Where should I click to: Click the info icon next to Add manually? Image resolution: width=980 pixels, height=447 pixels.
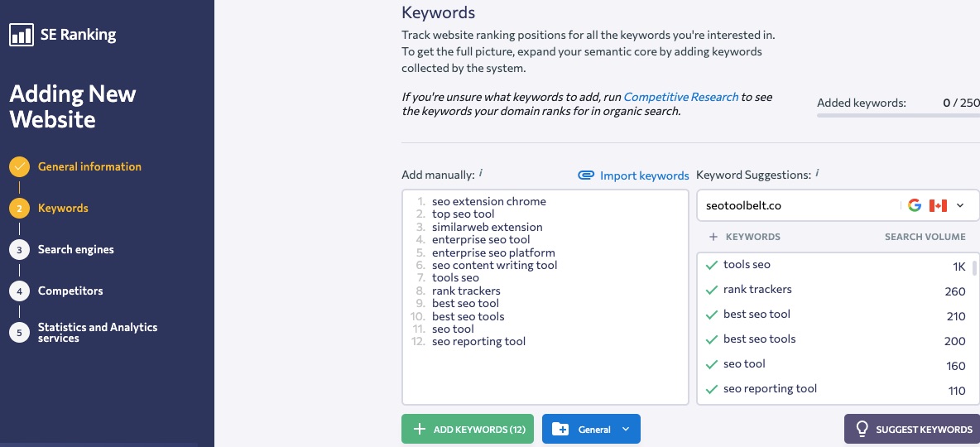pyautogui.click(x=481, y=174)
